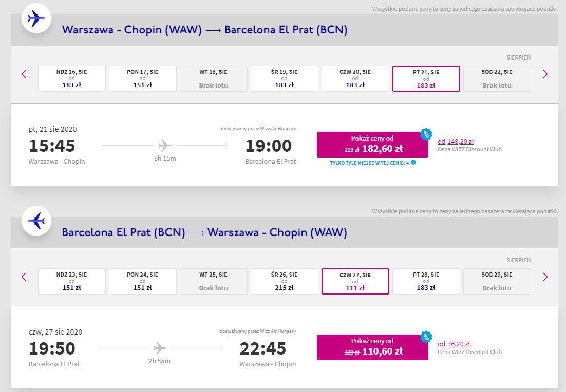
Task: Choose return date ŚR 26, SIE
Action: coord(285,281)
